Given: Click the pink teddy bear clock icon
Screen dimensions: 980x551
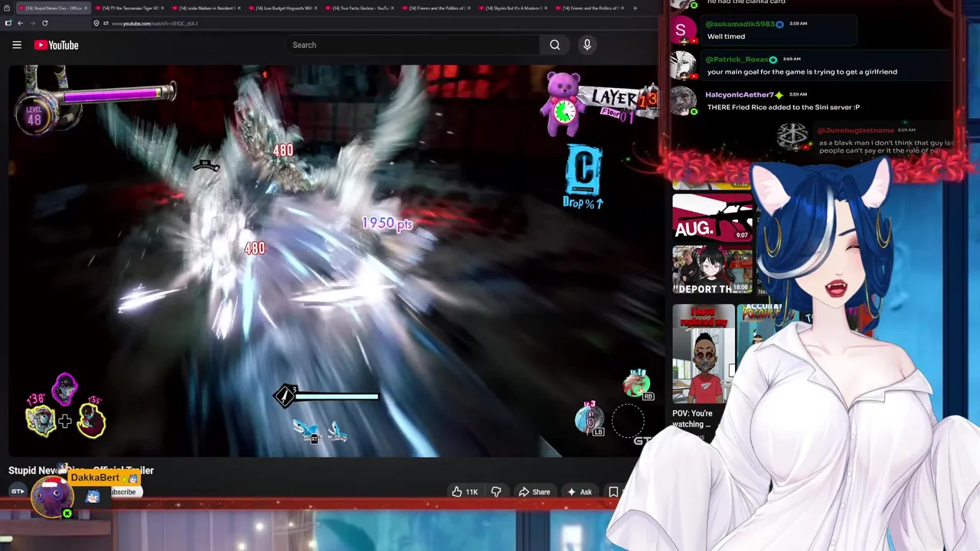Looking at the screenshot, I should click(563, 105).
